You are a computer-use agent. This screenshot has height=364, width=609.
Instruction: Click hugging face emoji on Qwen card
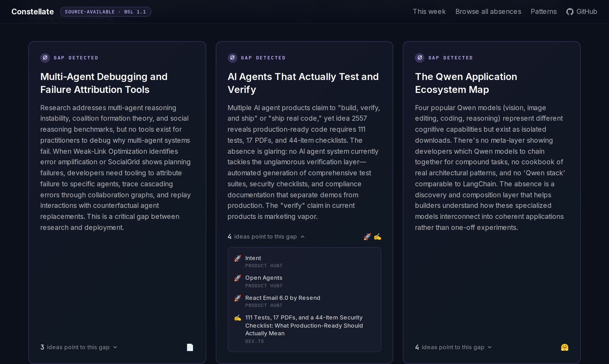click(564, 347)
